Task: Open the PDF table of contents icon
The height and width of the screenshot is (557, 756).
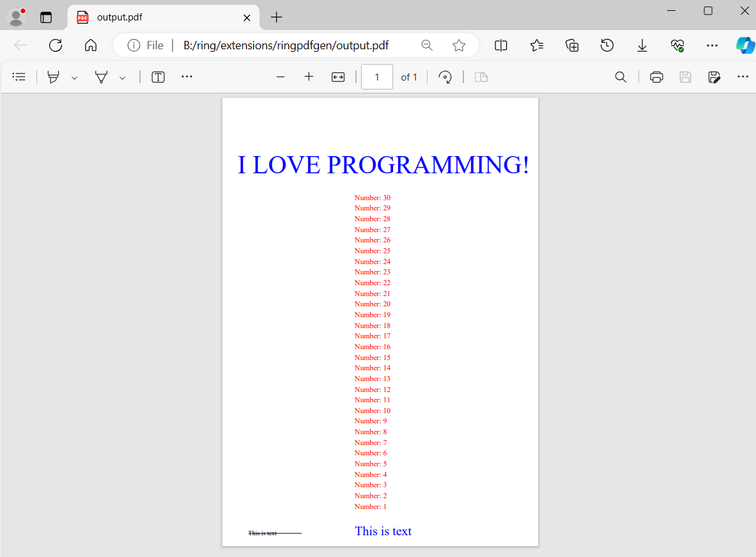Action: coord(19,77)
